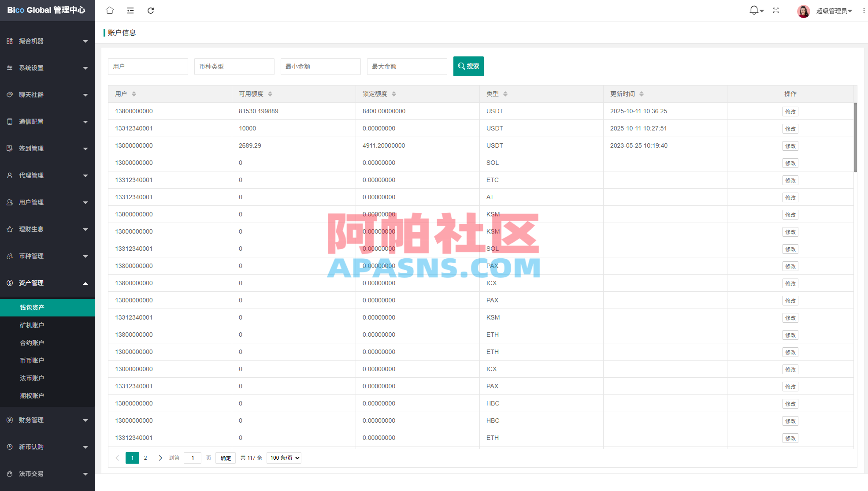Click the 搜索 search button
This screenshot has height=491, width=868.
pos(468,66)
